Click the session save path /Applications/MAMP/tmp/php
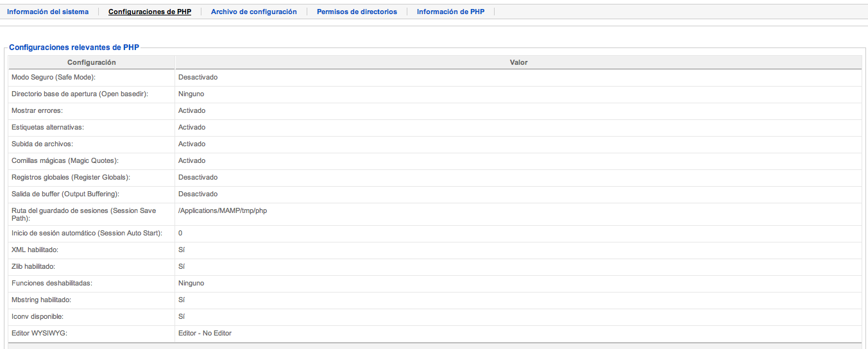Viewport: 868px width, 349px height. [x=222, y=210]
